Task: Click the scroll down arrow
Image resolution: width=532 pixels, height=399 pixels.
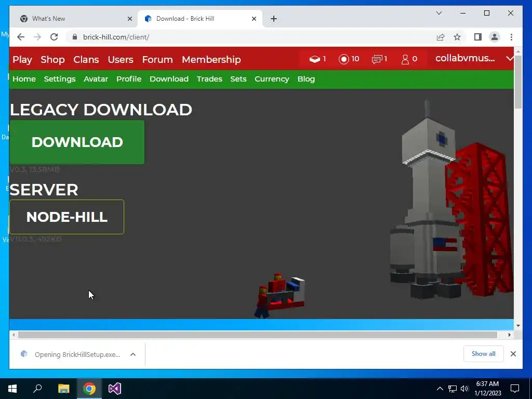Action: [518, 326]
